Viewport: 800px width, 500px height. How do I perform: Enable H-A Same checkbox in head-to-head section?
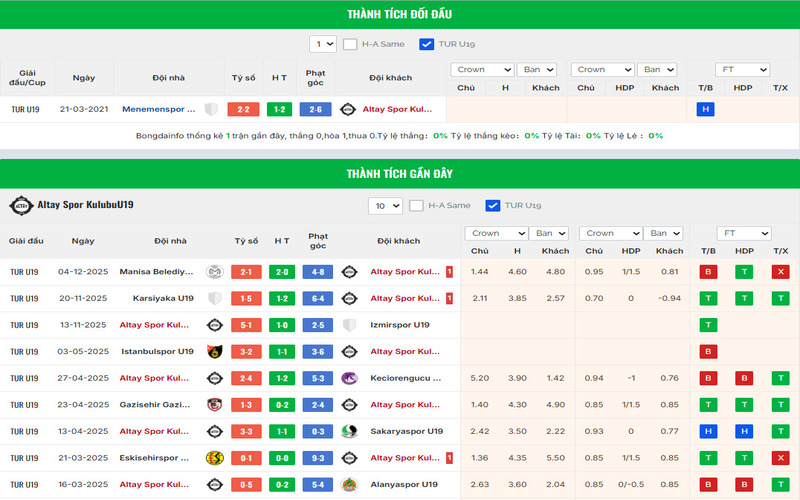coord(350,44)
